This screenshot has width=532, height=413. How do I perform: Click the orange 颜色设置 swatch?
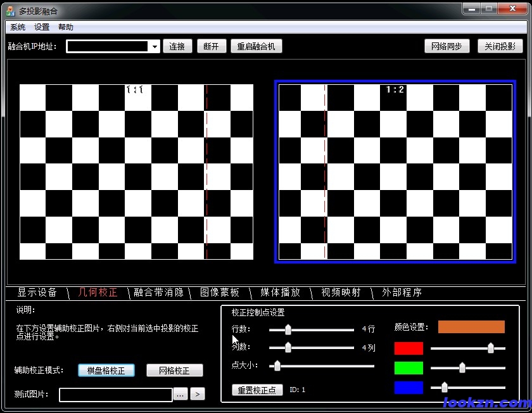pyautogui.click(x=471, y=327)
